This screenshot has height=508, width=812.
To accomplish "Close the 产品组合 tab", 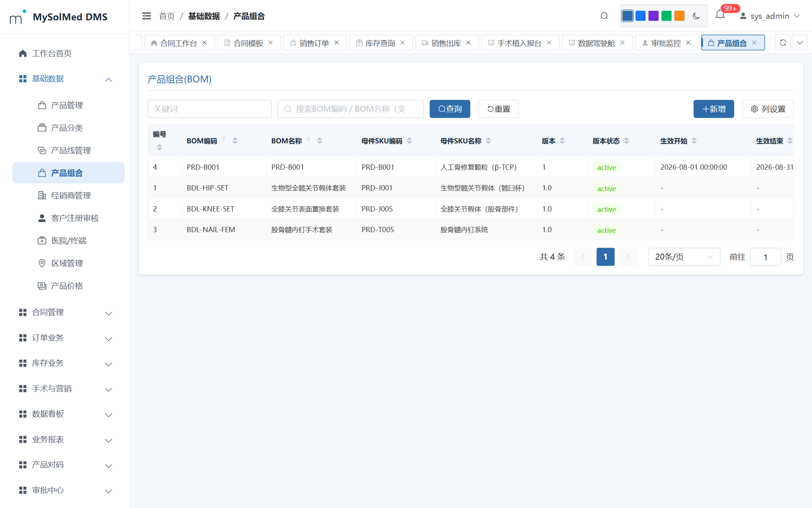I will coord(754,43).
